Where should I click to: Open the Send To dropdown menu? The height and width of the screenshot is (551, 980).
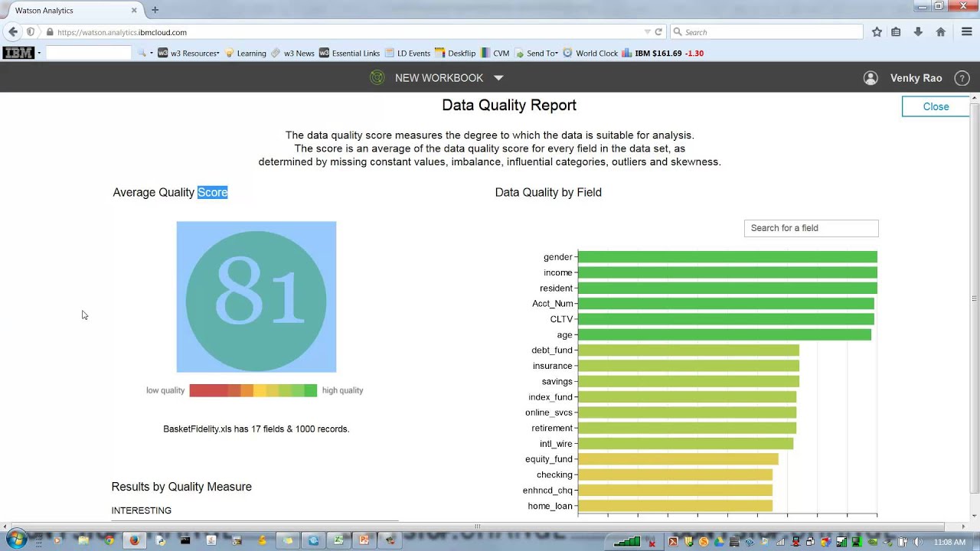click(536, 53)
